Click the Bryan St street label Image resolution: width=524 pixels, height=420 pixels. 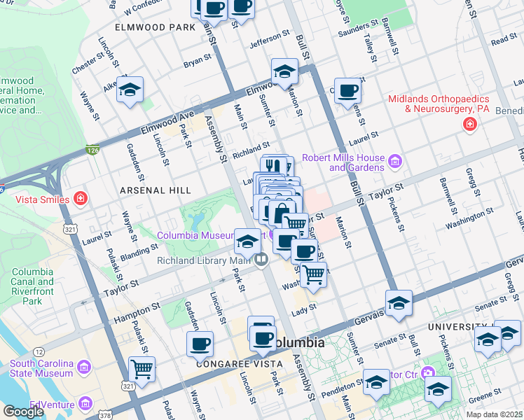pyautogui.click(x=198, y=61)
